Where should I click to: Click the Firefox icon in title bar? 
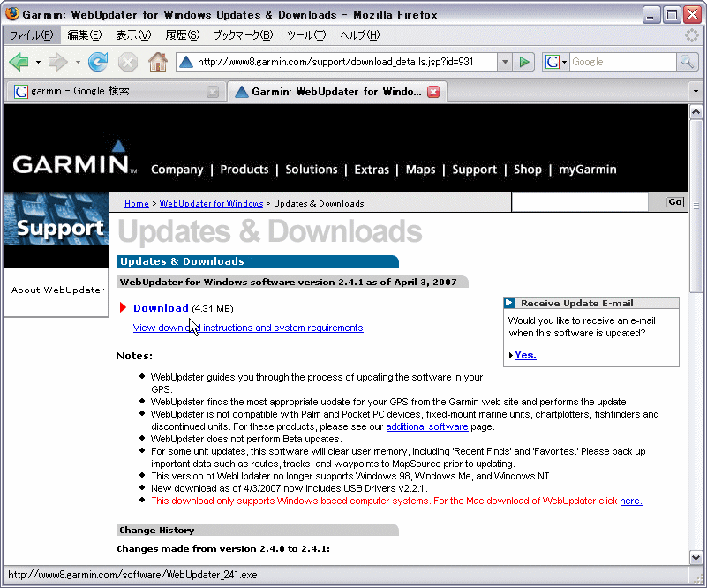tap(12, 14)
